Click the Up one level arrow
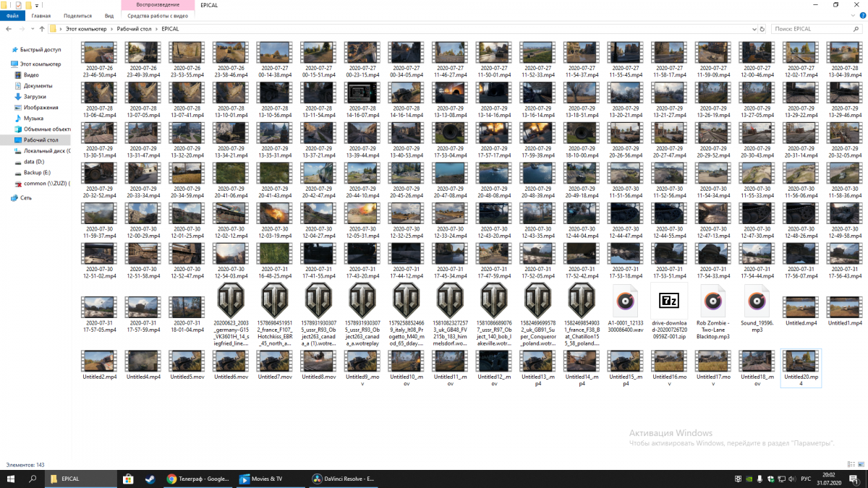Image resolution: width=868 pixels, height=488 pixels. click(x=42, y=29)
